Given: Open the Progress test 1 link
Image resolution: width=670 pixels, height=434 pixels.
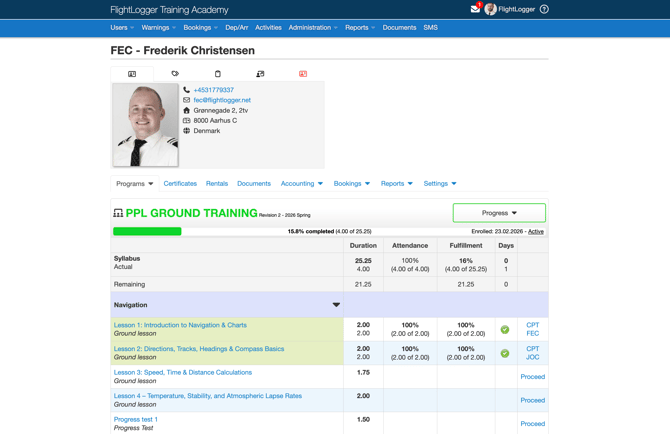Looking at the screenshot, I should [x=135, y=419].
